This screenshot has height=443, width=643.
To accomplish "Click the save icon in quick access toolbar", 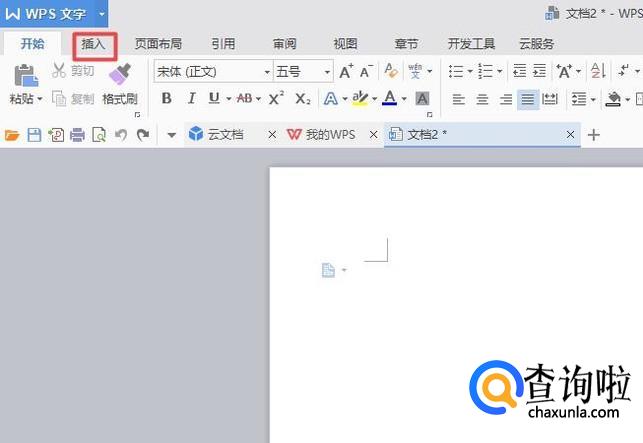I will point(34,135).
